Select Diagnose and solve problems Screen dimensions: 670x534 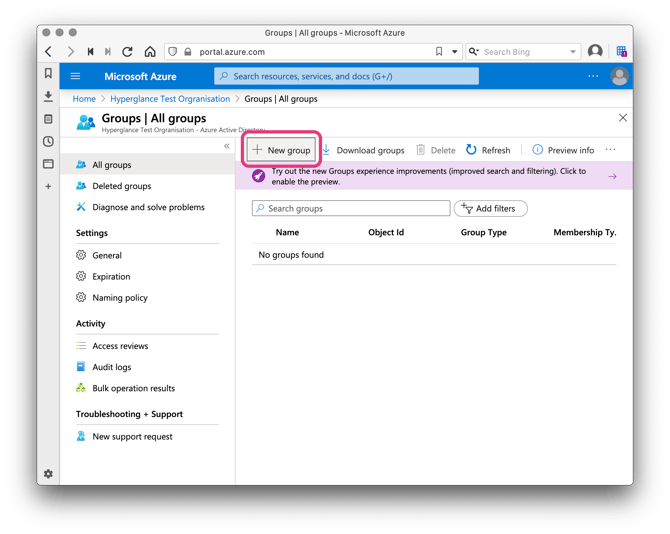click(147, 207)
